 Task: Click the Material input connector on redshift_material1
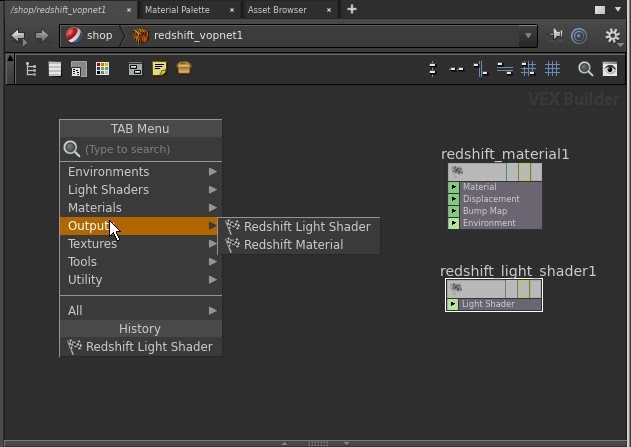click(454, 187)
